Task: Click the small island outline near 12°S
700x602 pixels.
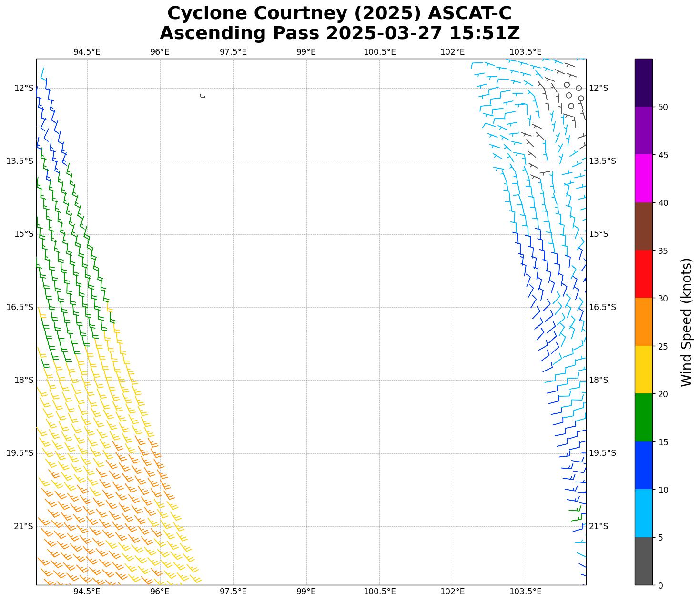Action: point(203,96)
